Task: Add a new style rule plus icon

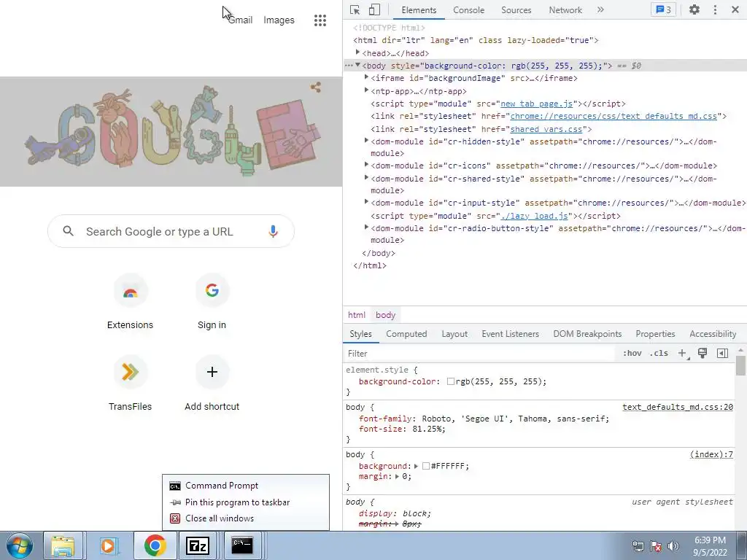Action: [x=683, y=354]
